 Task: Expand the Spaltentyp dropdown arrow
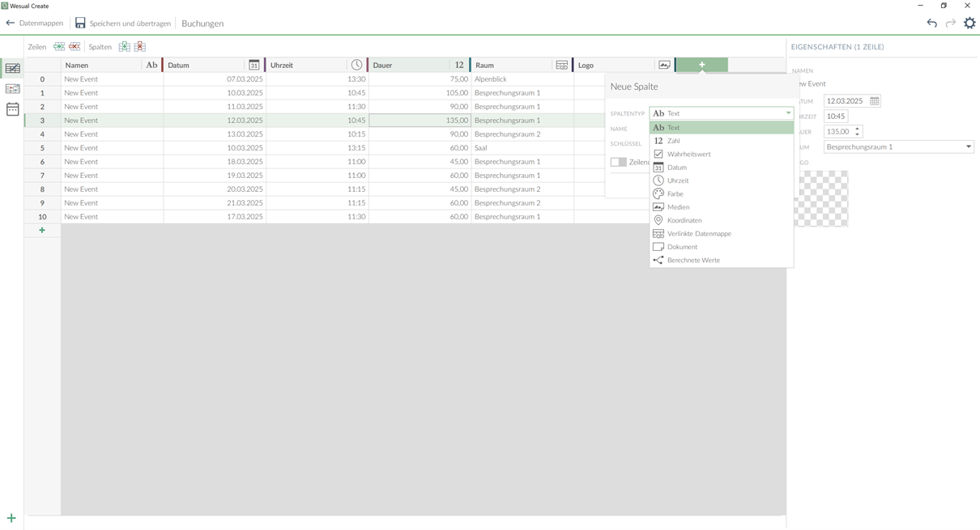pyautogui.click(x=787, y=113)
